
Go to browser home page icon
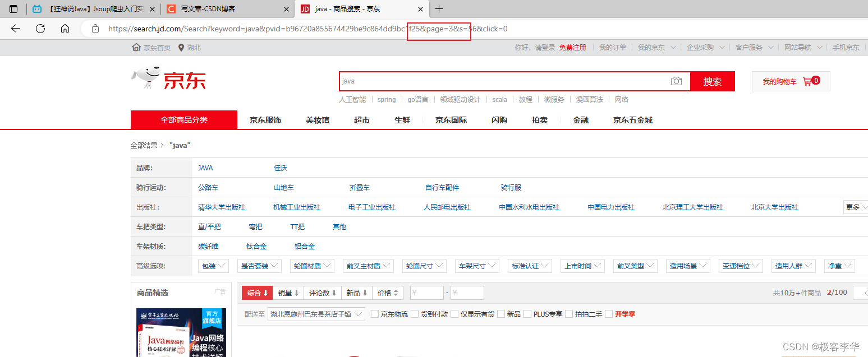[65, 29]
